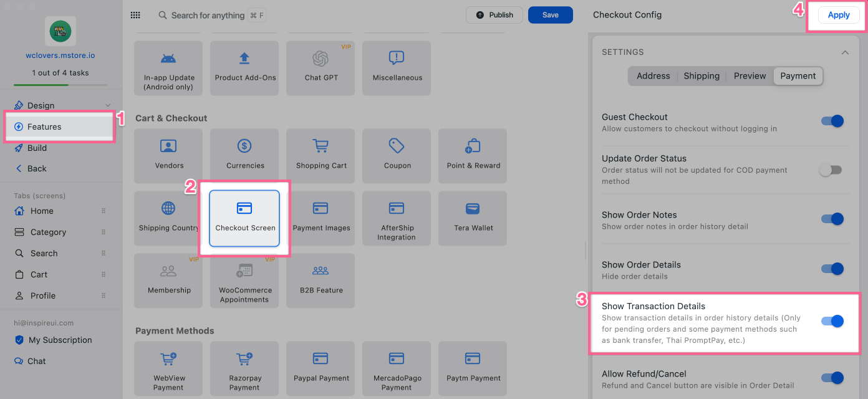This screenshot has height=399, width=868.
Task: Collapse the Settings section chevron
Action: click(845, 52)
